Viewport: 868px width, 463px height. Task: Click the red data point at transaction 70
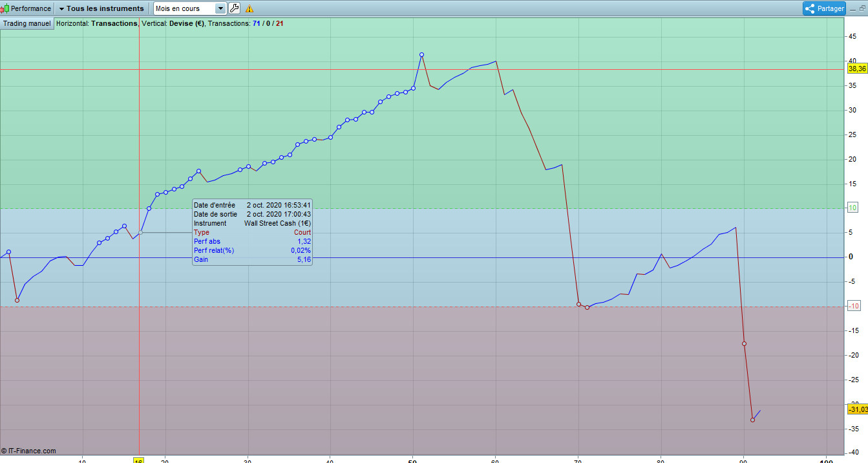coord(578,304)
